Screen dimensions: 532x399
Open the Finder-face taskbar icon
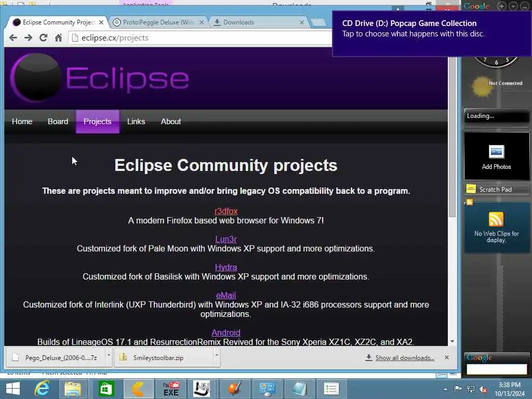pos(202,389)
